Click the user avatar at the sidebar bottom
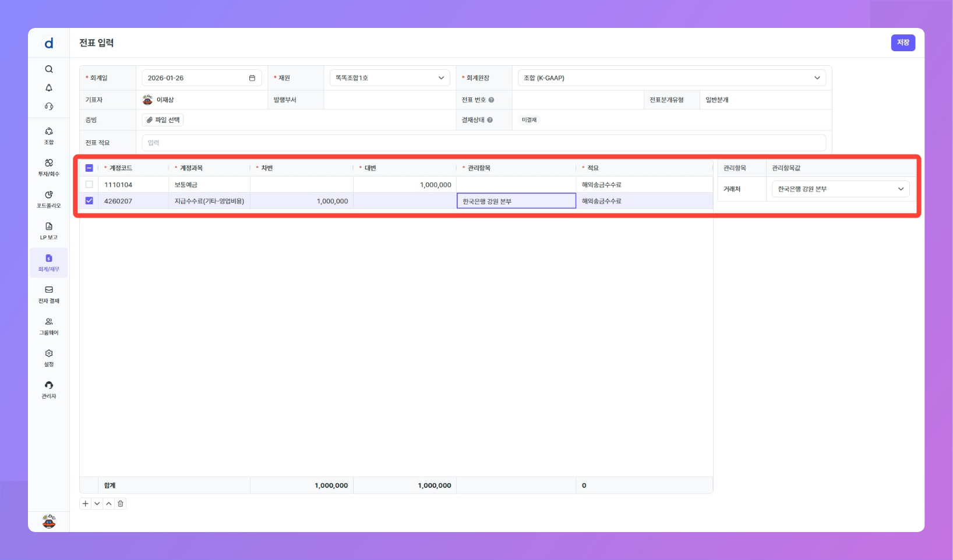 coord(49,522)
